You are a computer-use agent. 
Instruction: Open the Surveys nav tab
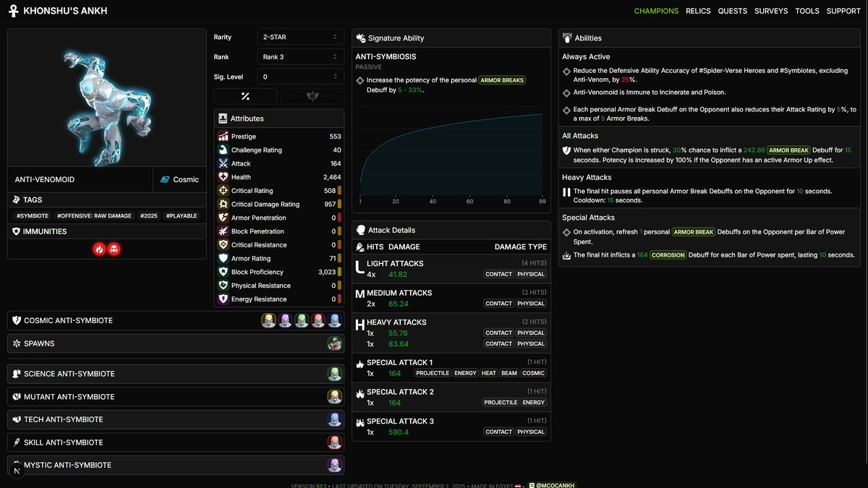(771, 11)
